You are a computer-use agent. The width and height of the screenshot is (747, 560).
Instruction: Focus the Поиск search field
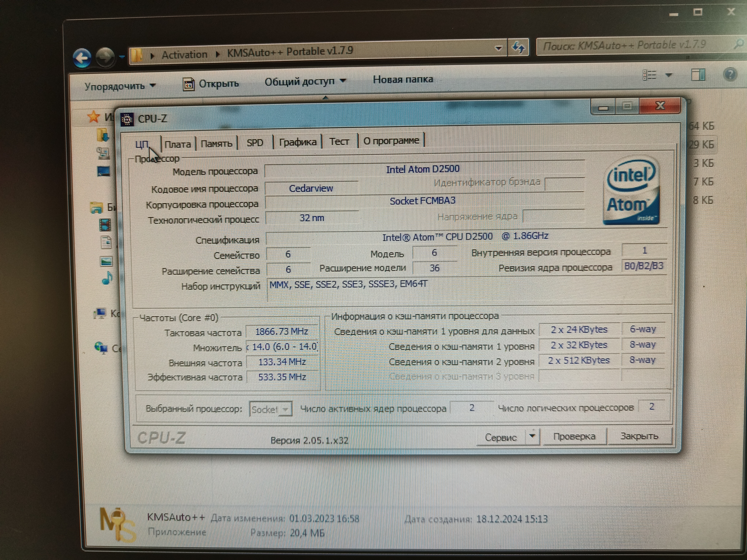coord(635,45)
